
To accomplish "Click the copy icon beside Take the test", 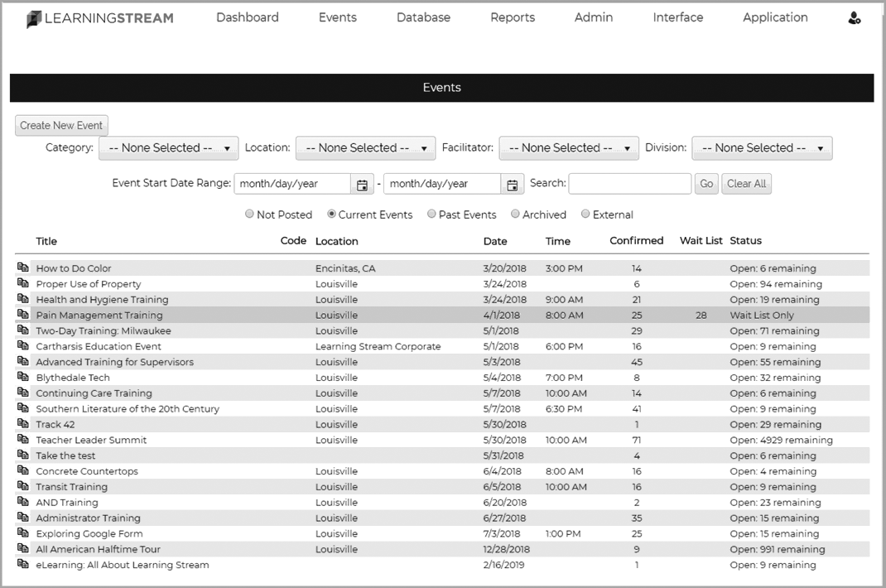I will (x=22, y=454).
